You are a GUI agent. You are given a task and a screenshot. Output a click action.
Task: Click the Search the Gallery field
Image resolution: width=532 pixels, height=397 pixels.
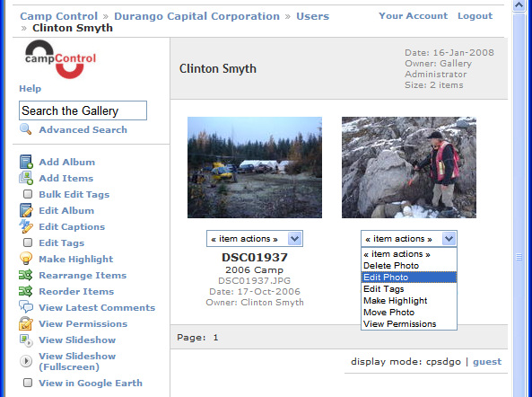(x=83, y=110)
